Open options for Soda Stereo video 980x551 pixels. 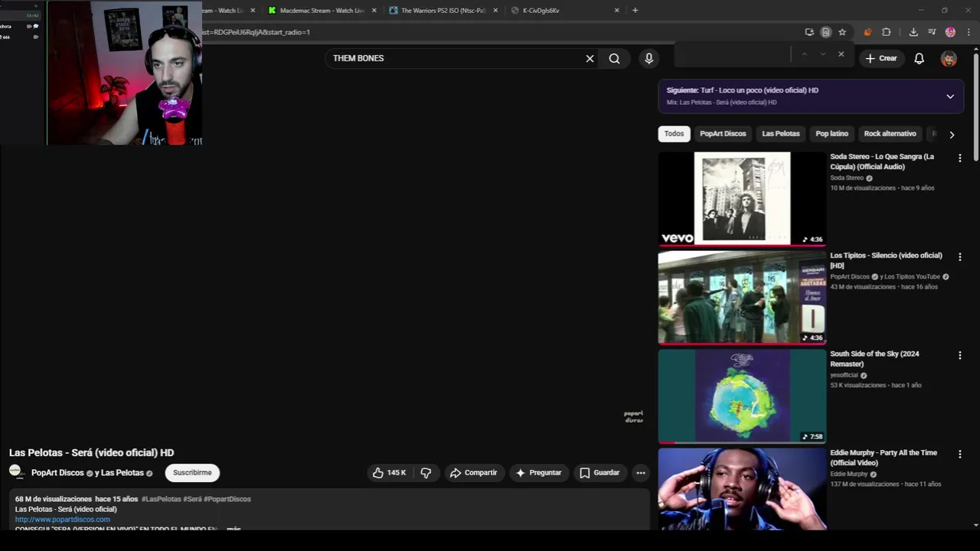click(x=959, y=158)
